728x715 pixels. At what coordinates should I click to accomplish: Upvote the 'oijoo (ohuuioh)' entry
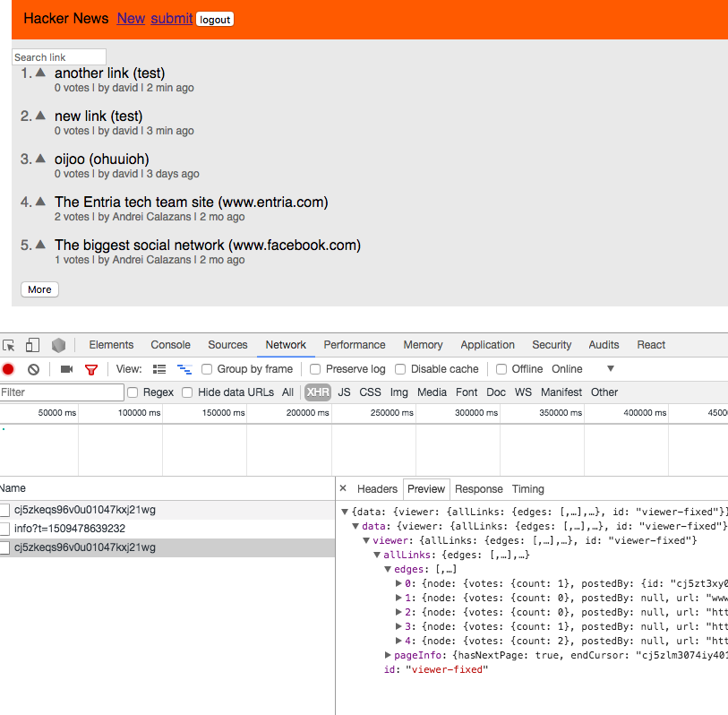[x=41, y=159]
